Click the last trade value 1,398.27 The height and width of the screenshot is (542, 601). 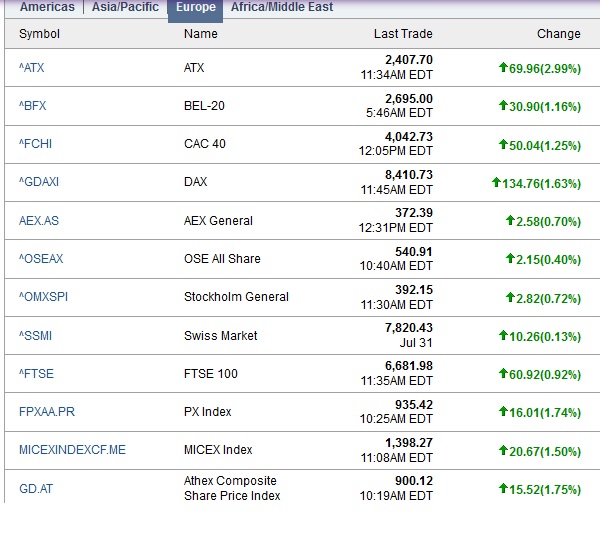[409, 443]
